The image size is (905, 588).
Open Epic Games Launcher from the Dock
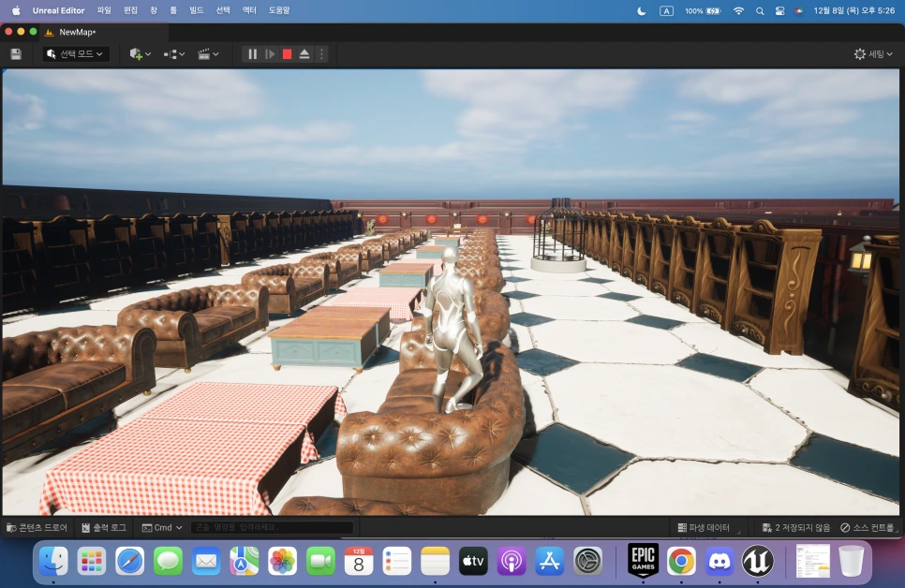643,560
